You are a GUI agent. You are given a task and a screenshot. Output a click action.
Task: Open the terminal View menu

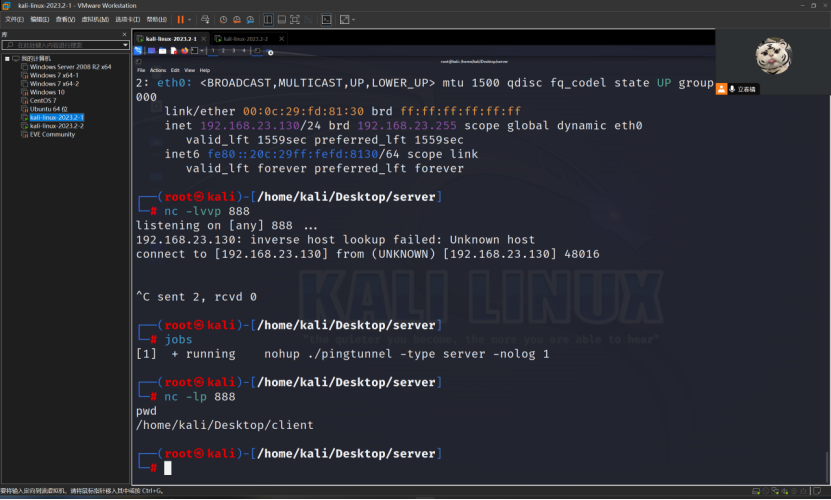[x=190, y=70]
